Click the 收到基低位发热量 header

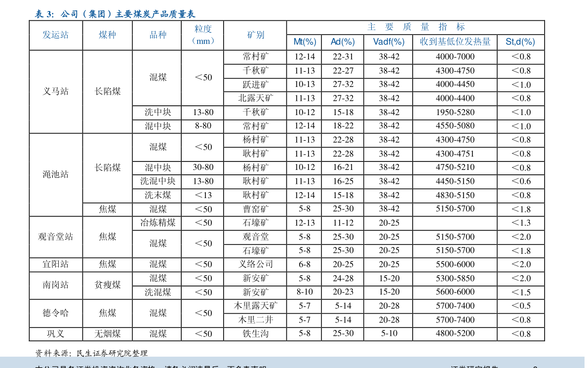tap(455, 42)
